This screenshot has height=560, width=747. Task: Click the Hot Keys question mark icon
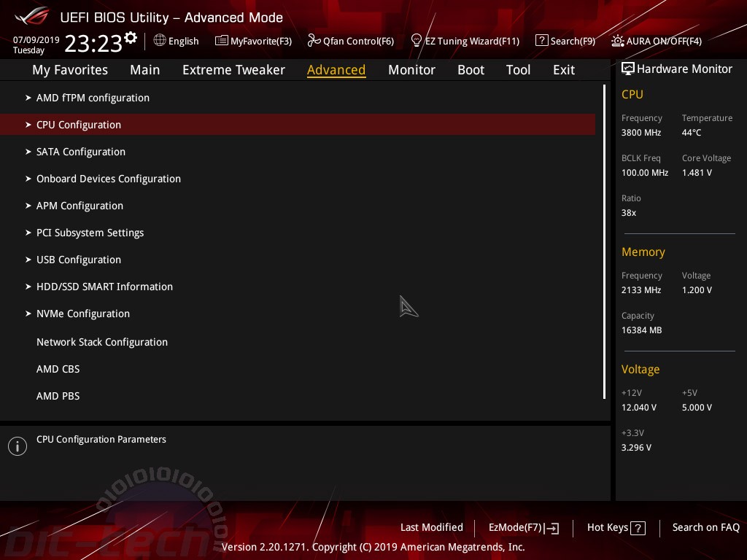(638, 528)
